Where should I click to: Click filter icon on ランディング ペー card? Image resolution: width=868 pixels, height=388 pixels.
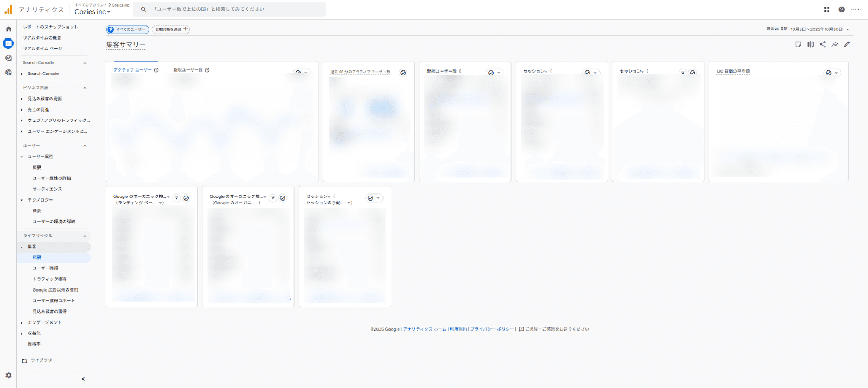176,198
